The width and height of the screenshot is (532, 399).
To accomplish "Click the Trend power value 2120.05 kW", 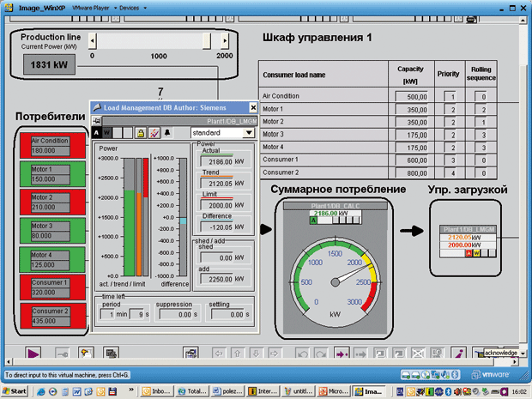I will [x=216, y=184].
